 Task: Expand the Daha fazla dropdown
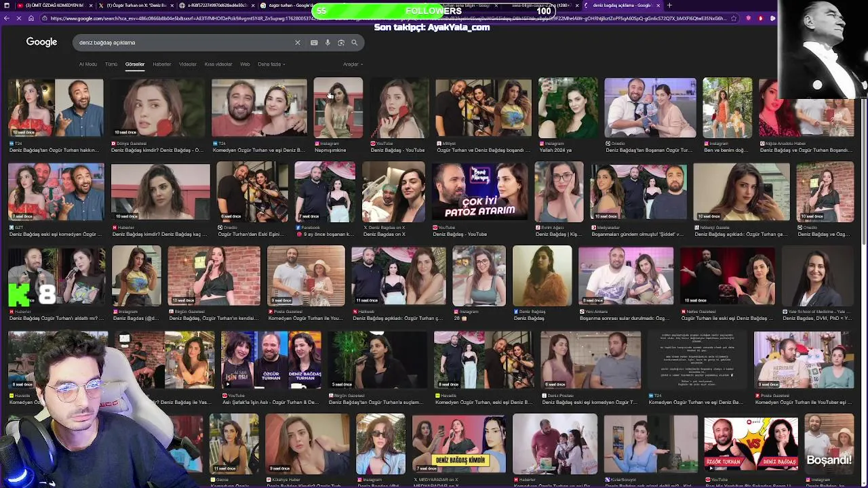tap(271, 64)
